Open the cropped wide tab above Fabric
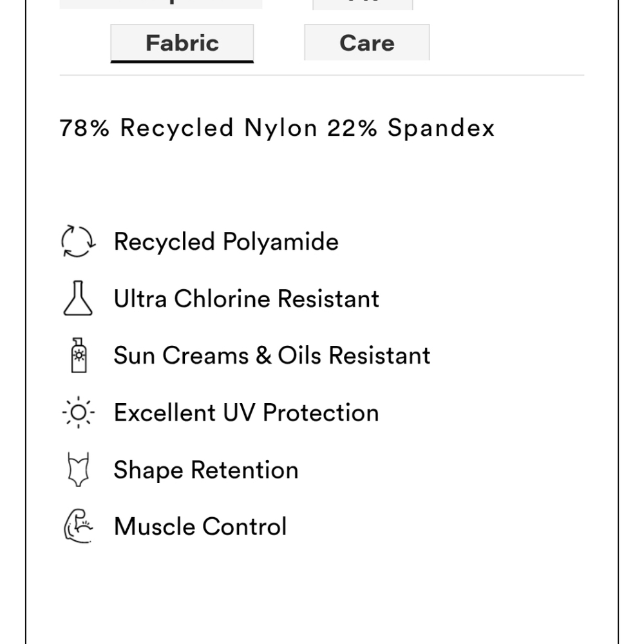This screenshot has width=644, height=644. pyautogui.click(x=161, y=4)
